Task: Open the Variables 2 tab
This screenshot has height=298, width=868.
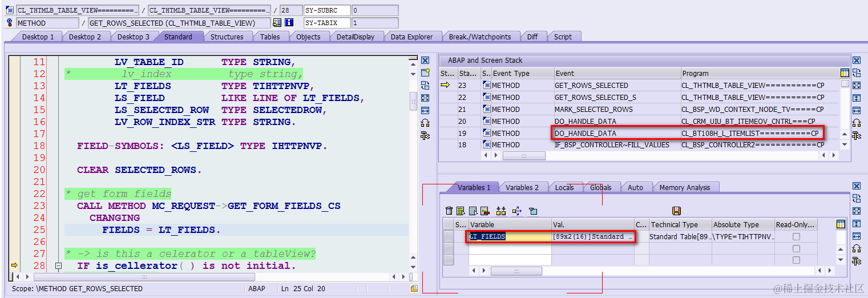Action: [522, 187]
